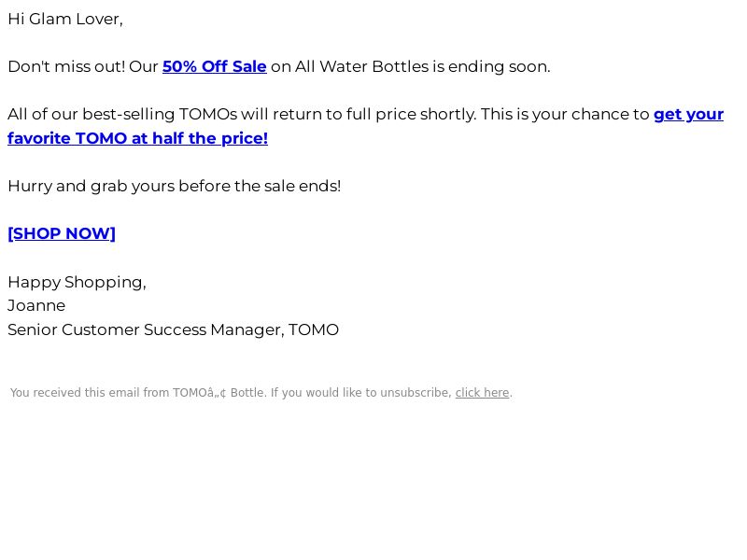Screen dimensions: 747x560
Task: Click the unsubscribe 'click here' link
Action: coord(482,393)
